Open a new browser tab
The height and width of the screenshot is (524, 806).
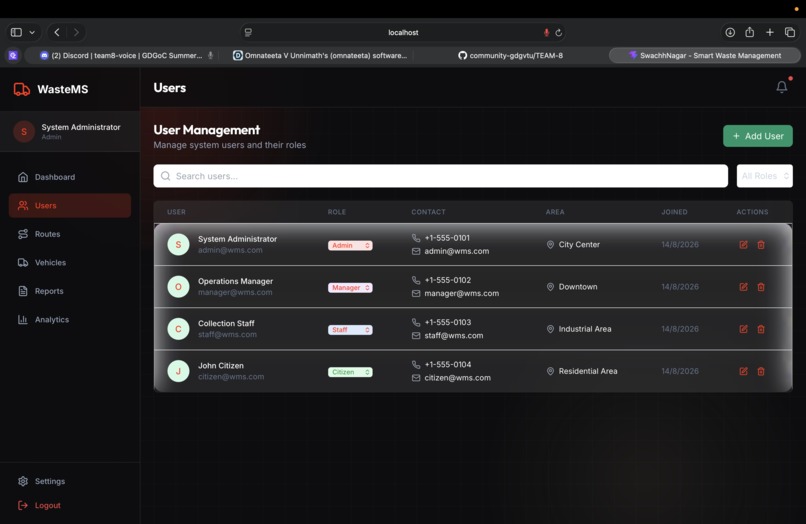click(x=770, y=32)
